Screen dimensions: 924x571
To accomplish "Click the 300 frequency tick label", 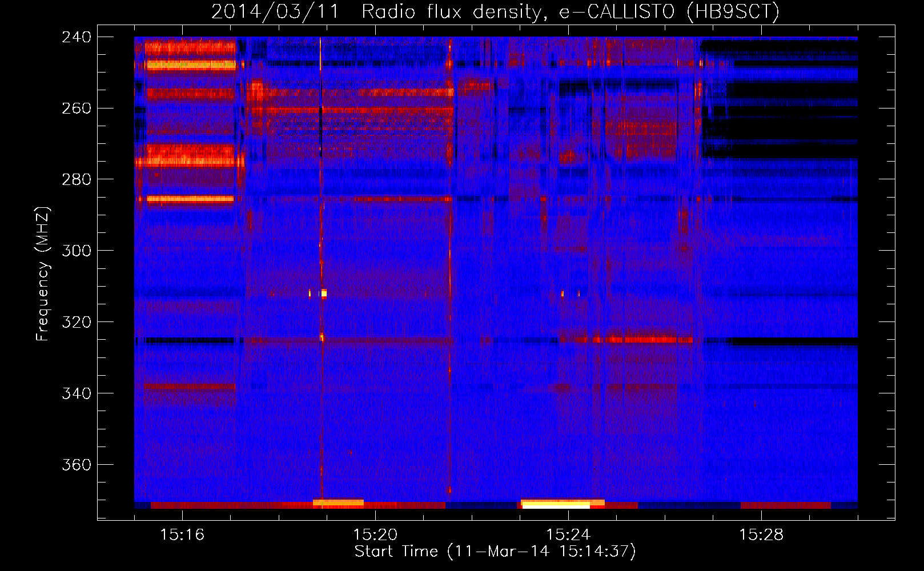I will (76, 251).
